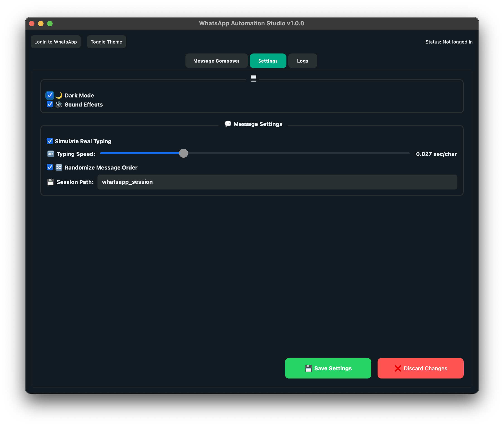The height and width of the screenshot is (427, 504).
Task: Click the speaker icon beside Sound Effects
Action: click(x=59, y=104)
